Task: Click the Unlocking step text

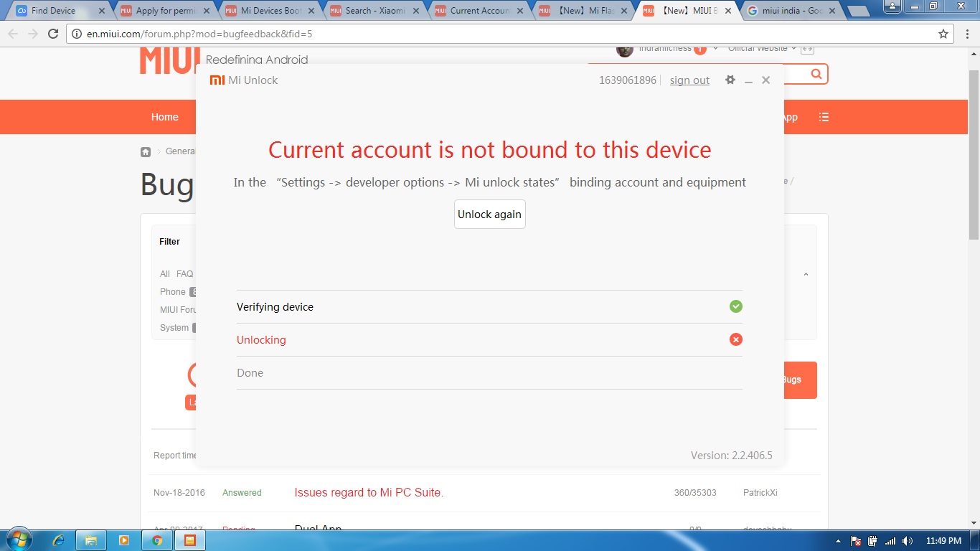Action: click(x=261, y=340)
